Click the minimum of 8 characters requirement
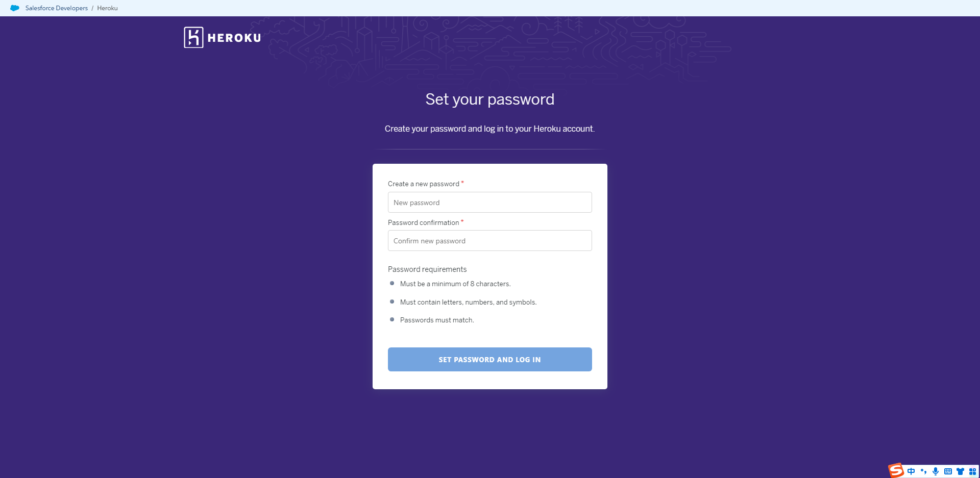The width and height of the screenshot is (980, 478). [455, 284]
